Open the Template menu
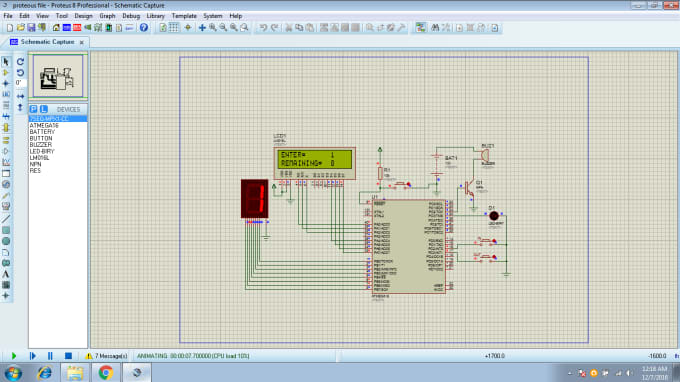Screen dimensions: 680x382 pyautogui.click(x=184, y=16)
